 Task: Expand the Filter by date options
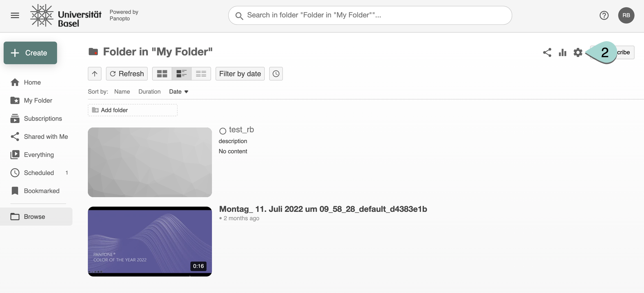(240, 74)
